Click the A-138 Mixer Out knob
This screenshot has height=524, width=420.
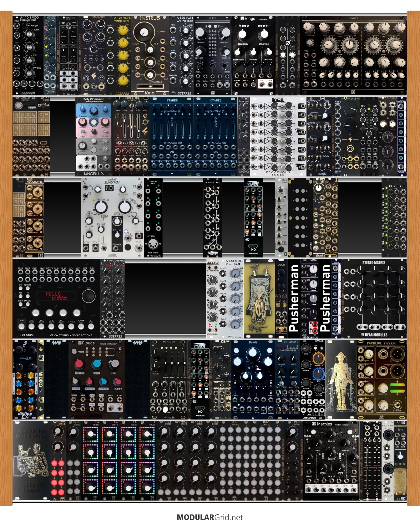click(235, 324)
